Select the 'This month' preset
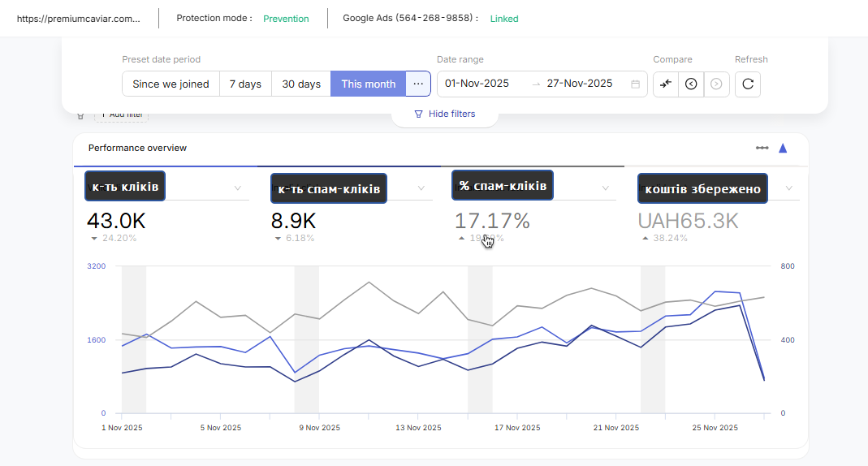The image size is (868, 466). [368, 84]
